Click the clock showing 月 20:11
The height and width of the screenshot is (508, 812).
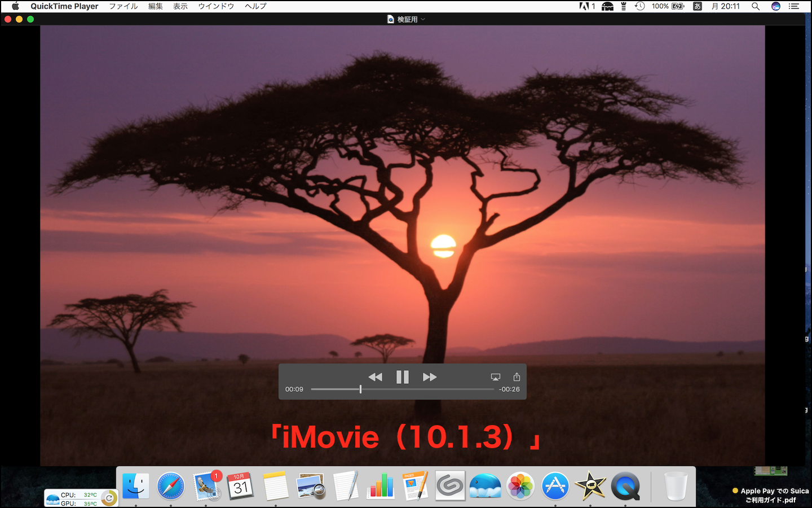tap(726, 6)
